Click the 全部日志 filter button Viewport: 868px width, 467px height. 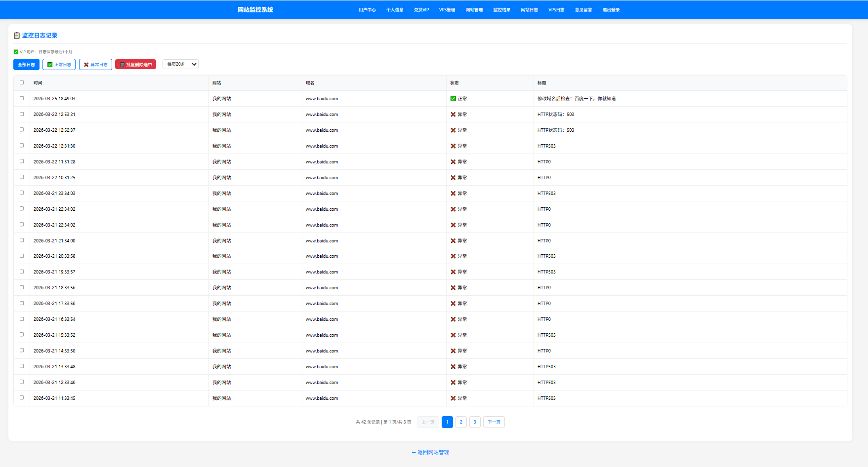[26, 65]
